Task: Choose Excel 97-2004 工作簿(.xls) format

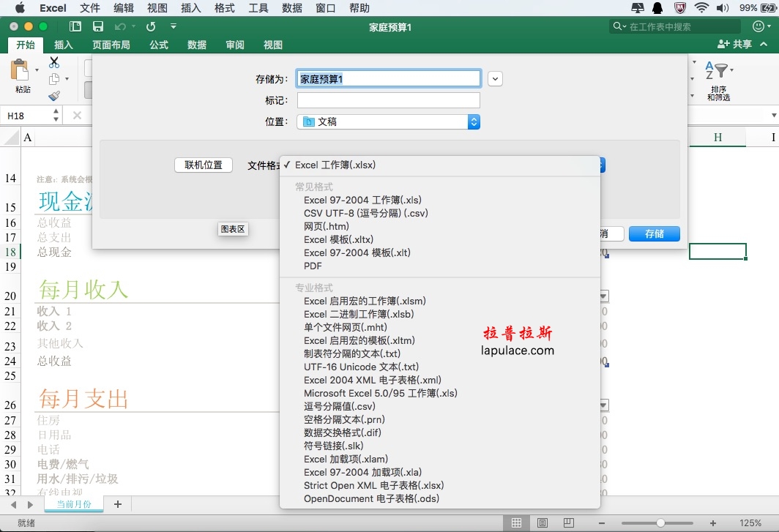Action: (x=362, y=200)
